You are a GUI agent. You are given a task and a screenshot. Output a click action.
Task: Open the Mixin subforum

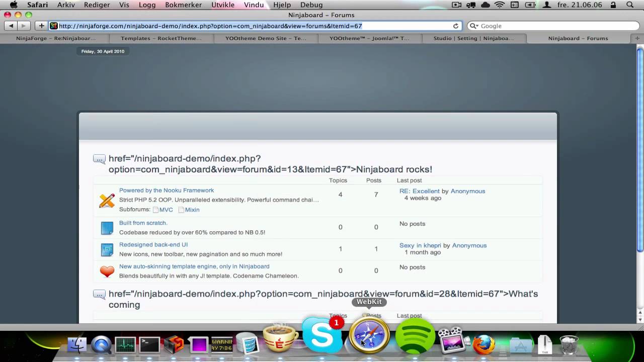point(192,210)
